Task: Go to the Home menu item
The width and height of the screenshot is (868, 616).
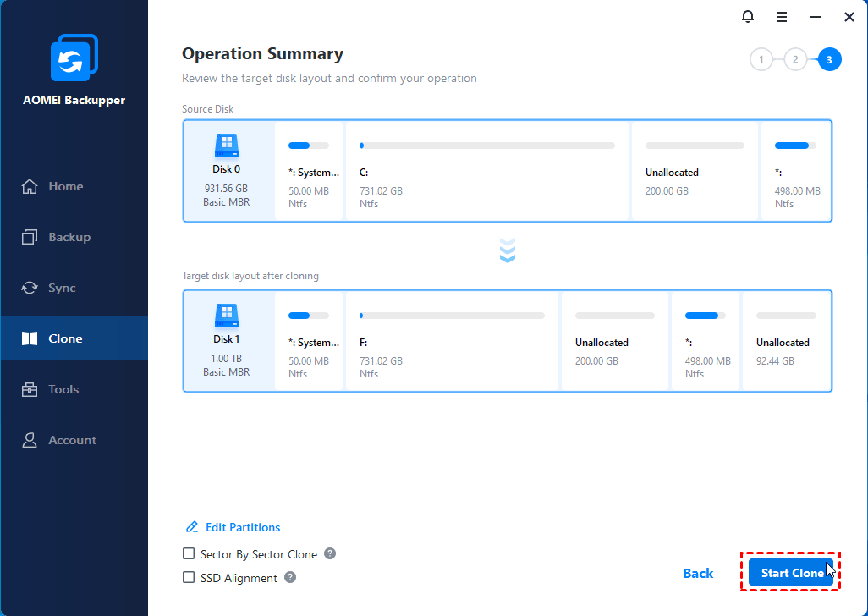Action: click(74, 186)
